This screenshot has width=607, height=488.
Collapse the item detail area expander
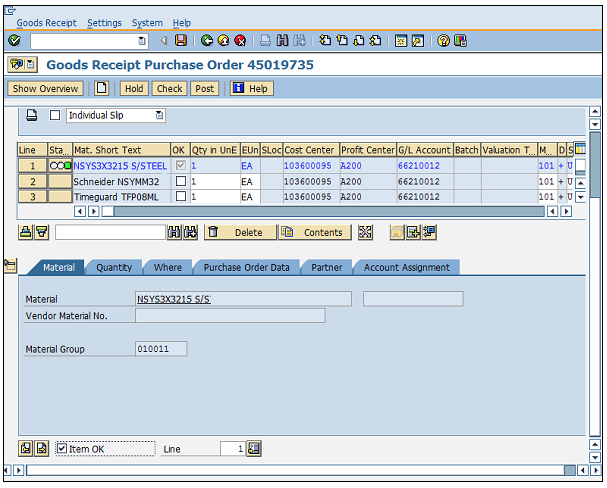[10, 266]
